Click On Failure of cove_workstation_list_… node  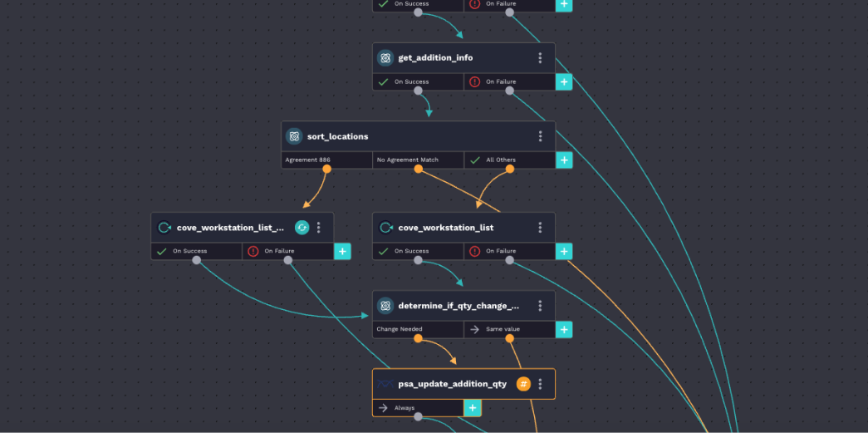click(x=288, y=251)
